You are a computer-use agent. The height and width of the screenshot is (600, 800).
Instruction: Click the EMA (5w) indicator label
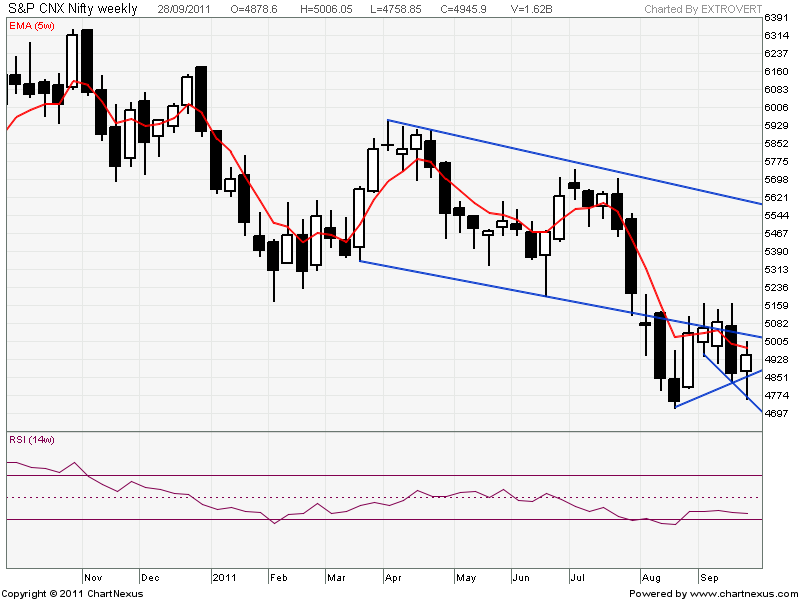[x=31, y=25]
